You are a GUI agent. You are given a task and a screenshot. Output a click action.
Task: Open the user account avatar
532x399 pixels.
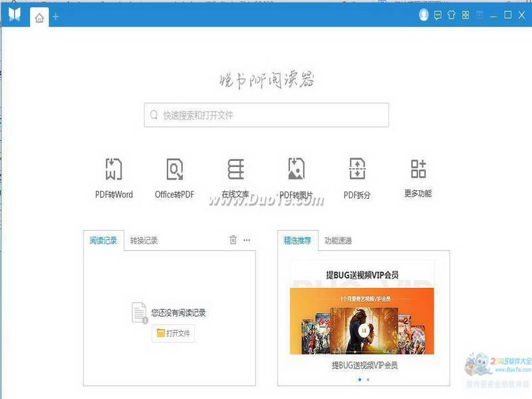(x=424, y=15)
